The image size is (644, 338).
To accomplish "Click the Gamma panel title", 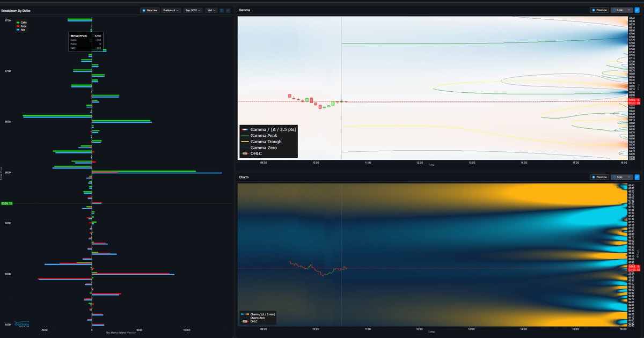I will pyautogui.click(x=245, y=10).
